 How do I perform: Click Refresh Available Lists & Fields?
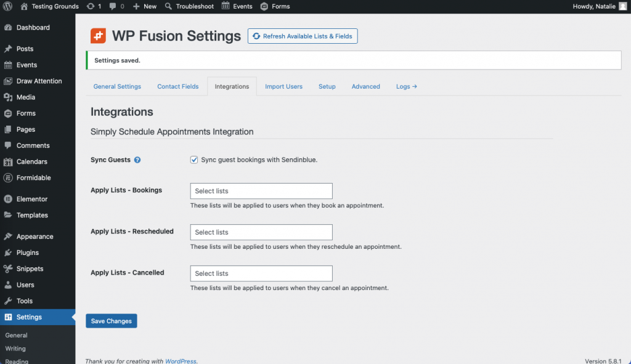pos(303,36)
